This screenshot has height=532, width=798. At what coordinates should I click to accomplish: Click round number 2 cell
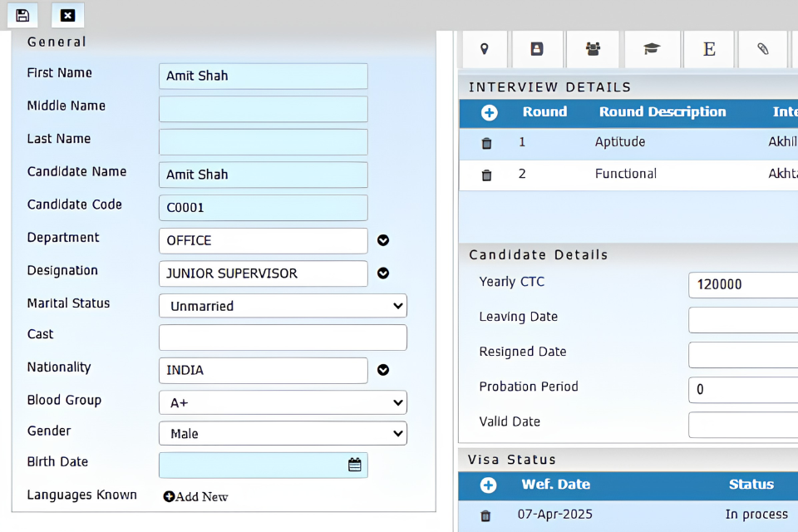coord(522,174)
